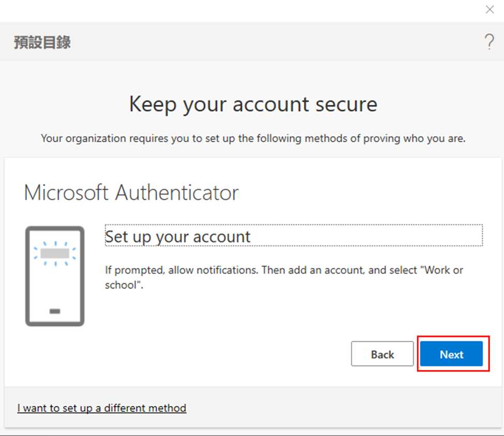
Task: Click the 'If prompted, allow notifications' instruction text
Action: 284,277
